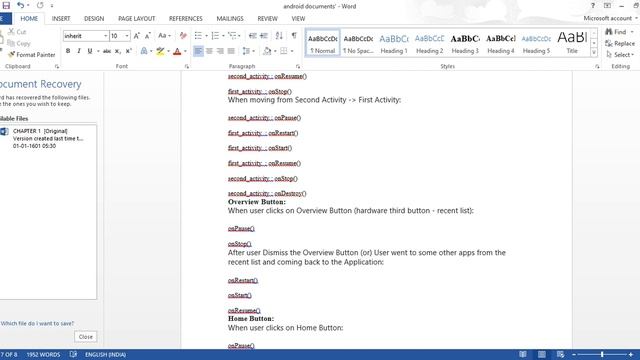The width and height of the screenshot is (640, 360).
Task: Open the font name dropdown showing inherit
Action: 105,36
